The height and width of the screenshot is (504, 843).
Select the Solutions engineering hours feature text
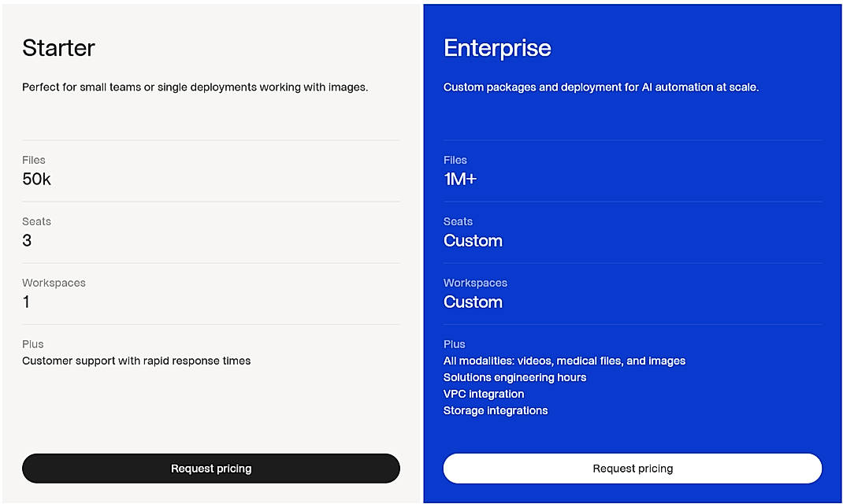(x=514, y=377)
